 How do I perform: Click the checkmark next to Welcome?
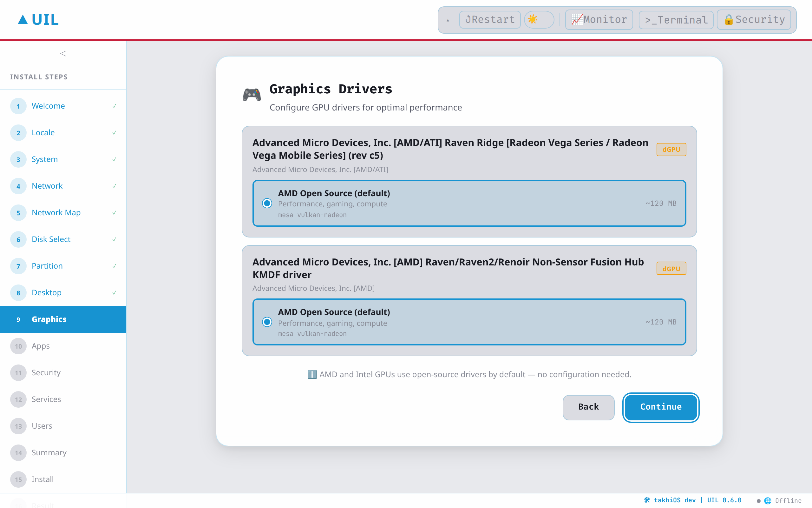114,106
